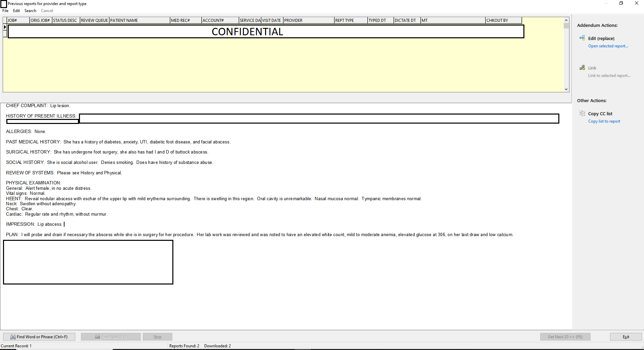Click Open selected report link
The image size is (644, 350).
tap(608, 46)
